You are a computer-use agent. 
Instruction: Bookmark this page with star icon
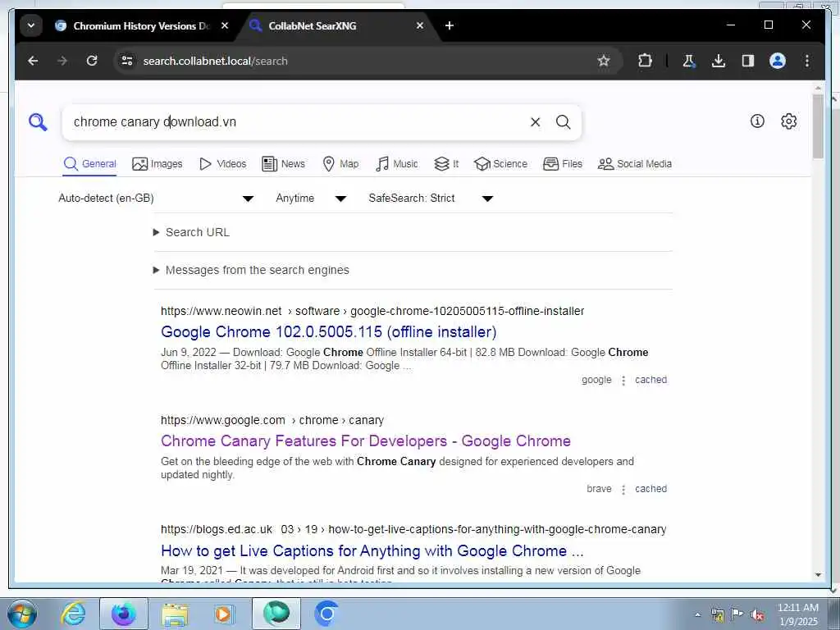[x=604, y=61]
